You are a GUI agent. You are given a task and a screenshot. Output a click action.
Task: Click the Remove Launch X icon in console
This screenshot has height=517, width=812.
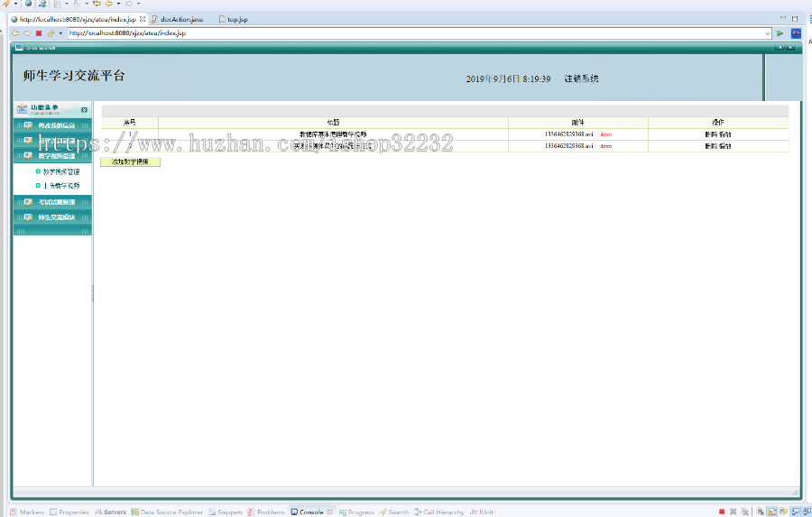(733, 512)
